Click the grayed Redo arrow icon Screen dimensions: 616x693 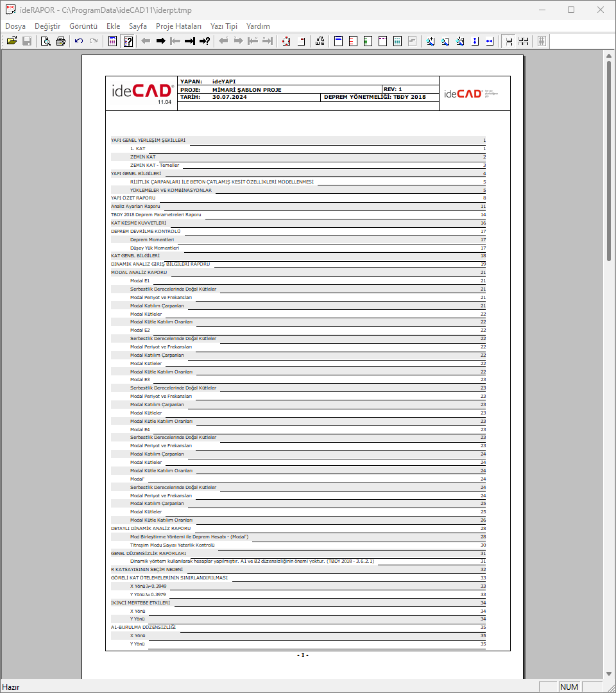pyautogui.click(x=94, y=41)
